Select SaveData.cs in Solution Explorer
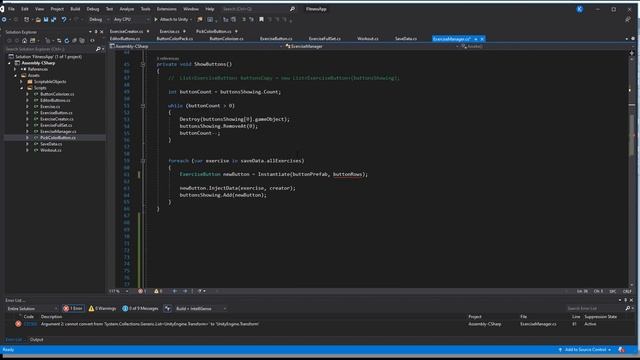Image resolution: width=640 pixels, height=360 pixels. (51, 144)
